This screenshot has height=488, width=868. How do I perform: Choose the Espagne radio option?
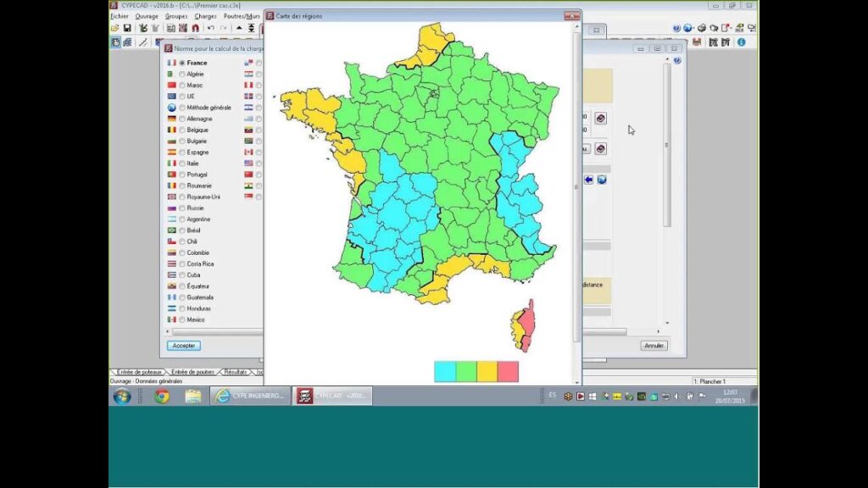[x=181, y=152]
